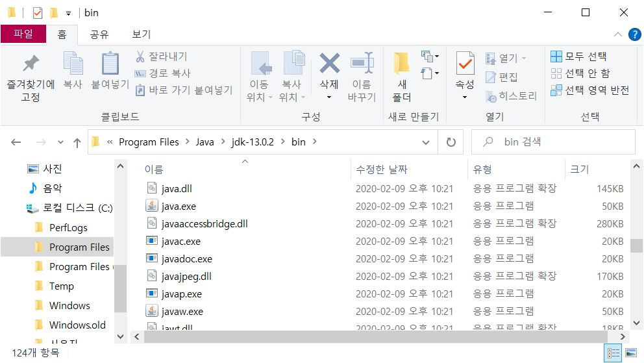Switch to large icons view in status bar
This screenshot has width=644, height=363.
631,353
